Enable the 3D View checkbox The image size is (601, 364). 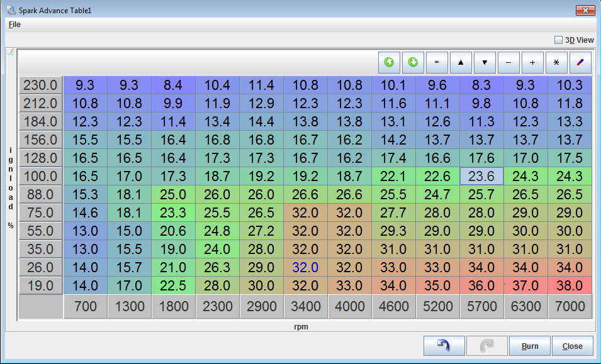(x=558, y=40)
